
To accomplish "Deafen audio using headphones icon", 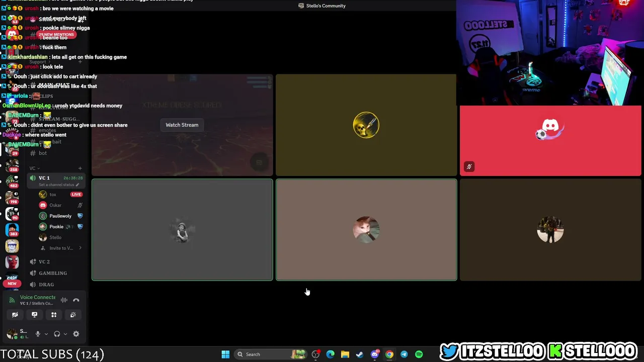I will pos(57,334).
